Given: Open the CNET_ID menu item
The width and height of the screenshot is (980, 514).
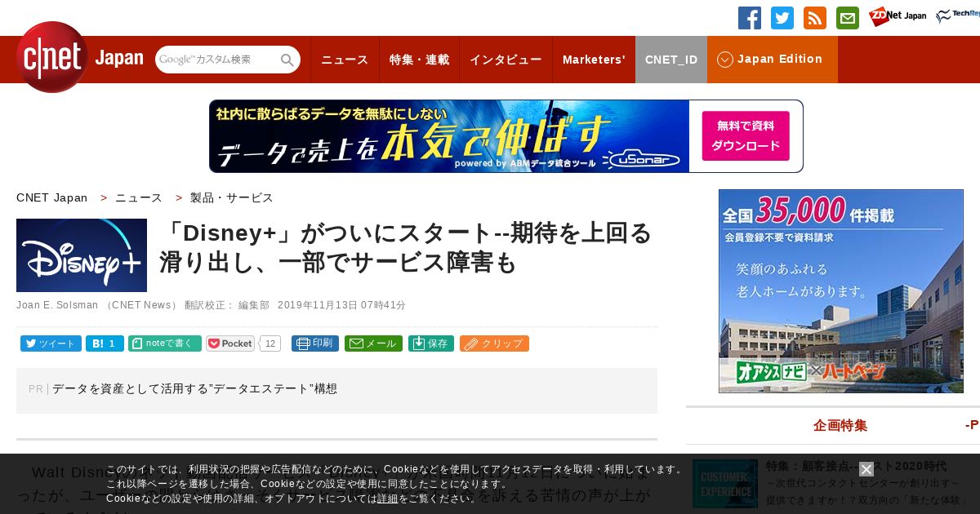Looking at the screenshot, I should coord(671,60).
